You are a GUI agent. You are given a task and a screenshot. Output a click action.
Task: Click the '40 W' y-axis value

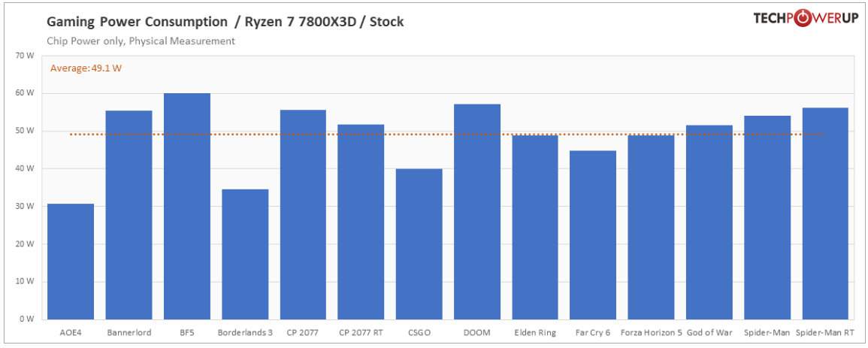[26, 169]
